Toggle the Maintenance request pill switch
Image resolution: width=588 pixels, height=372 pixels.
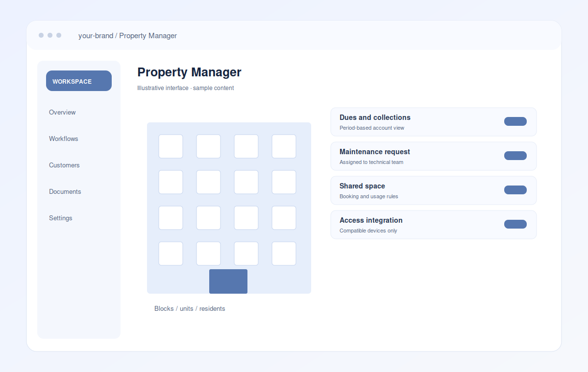(515, 156)
